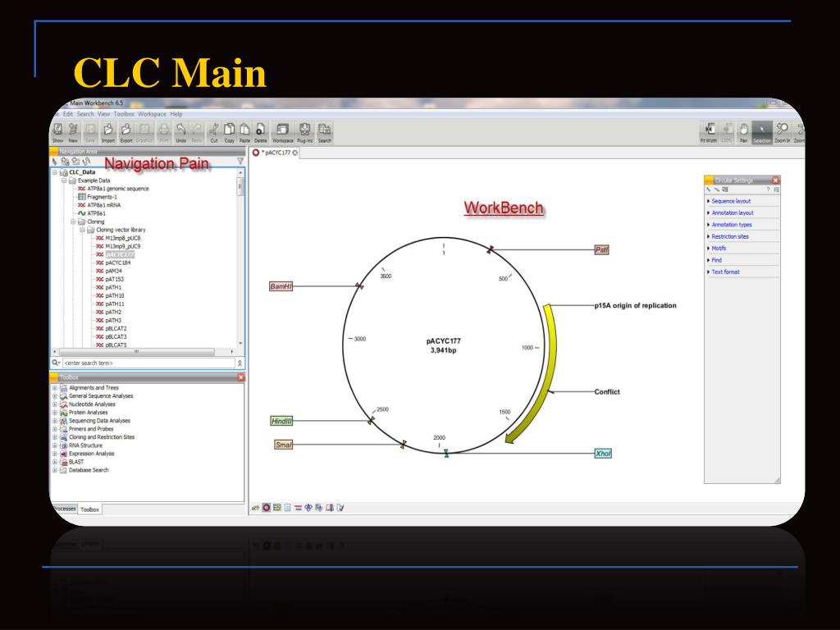Switch to the Toolbox tab
Screen dimensions: 840x630
[89, 509]
